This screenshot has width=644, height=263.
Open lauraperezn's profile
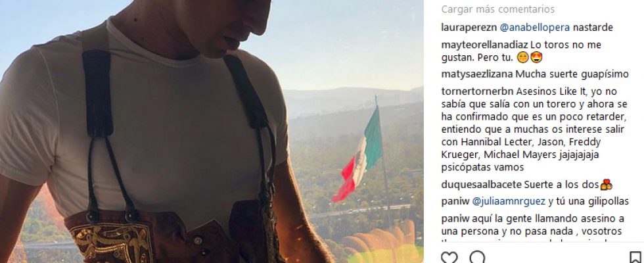469,28
